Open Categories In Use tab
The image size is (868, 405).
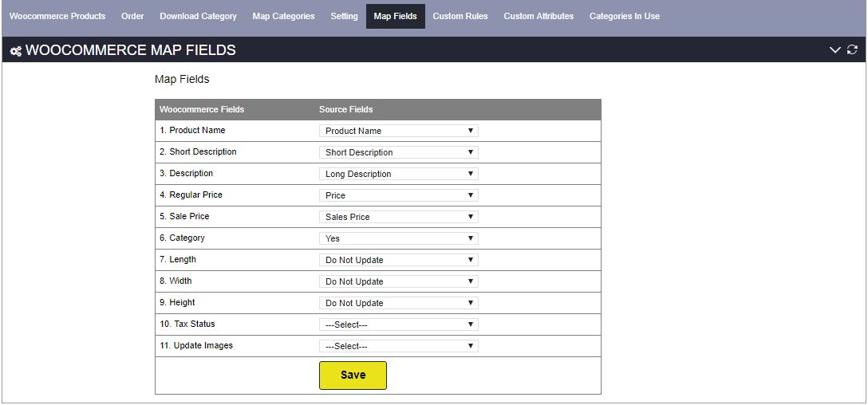pyautogui.click(x=625, y=16)
